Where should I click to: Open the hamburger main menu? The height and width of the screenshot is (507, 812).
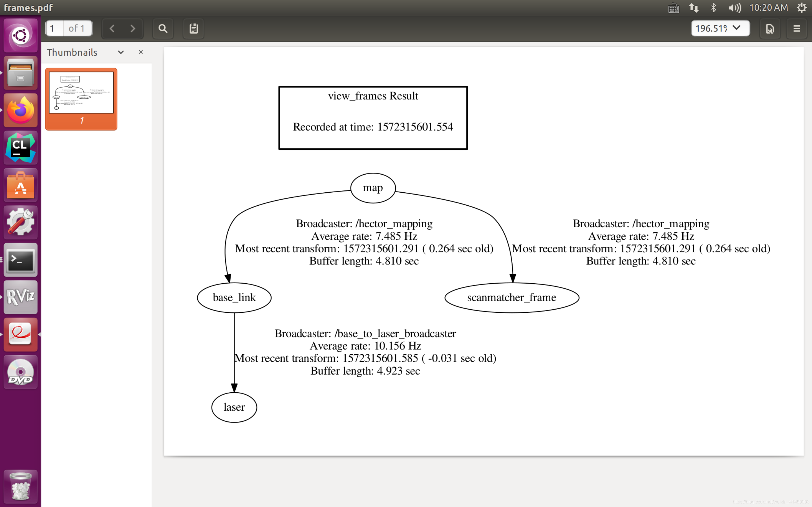point(796,28)
